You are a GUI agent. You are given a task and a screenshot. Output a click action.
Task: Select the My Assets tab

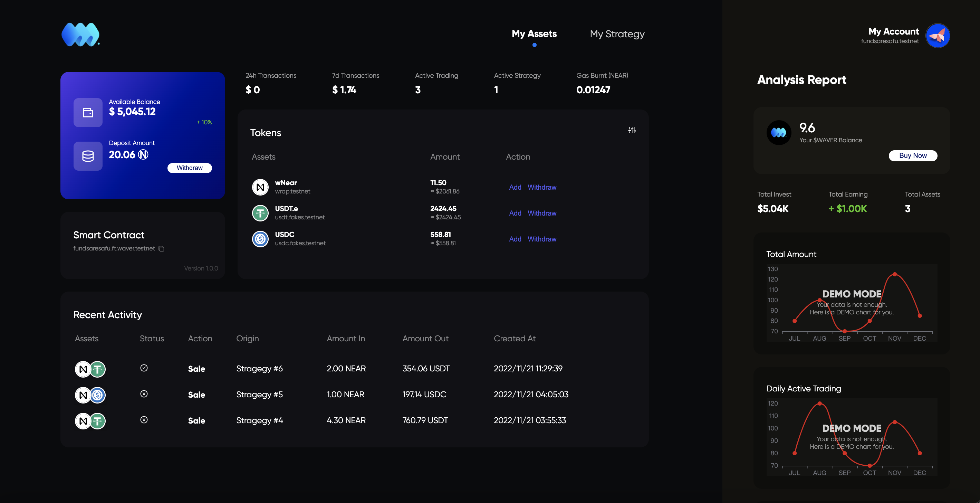(534, 34)
